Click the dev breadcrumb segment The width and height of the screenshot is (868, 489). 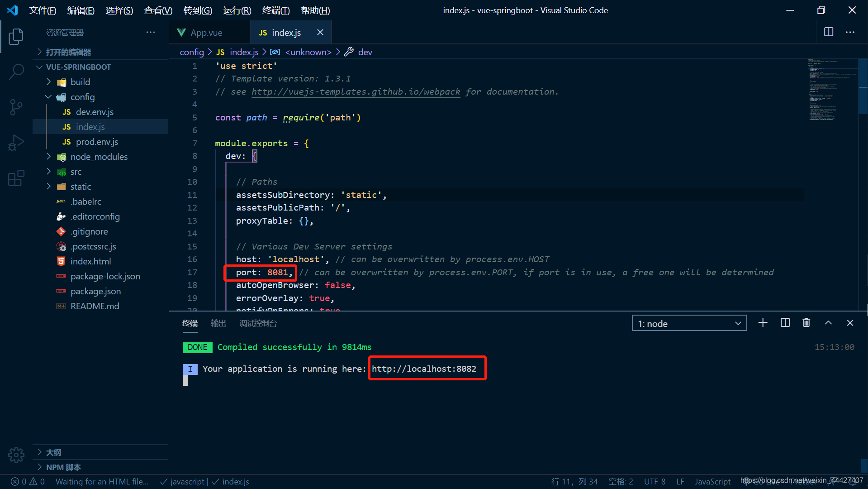pos(365,52)
